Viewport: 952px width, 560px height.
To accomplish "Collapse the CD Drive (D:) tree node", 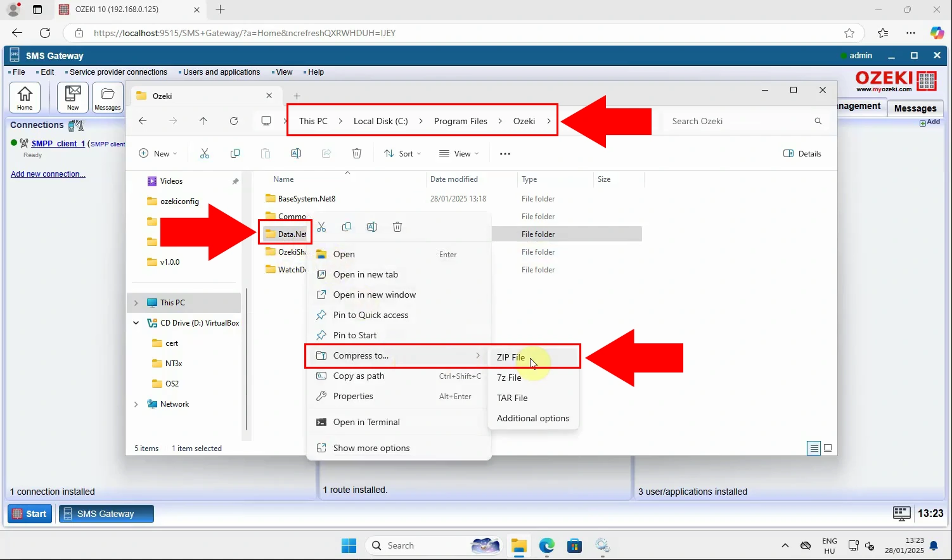I will (136, 323).
